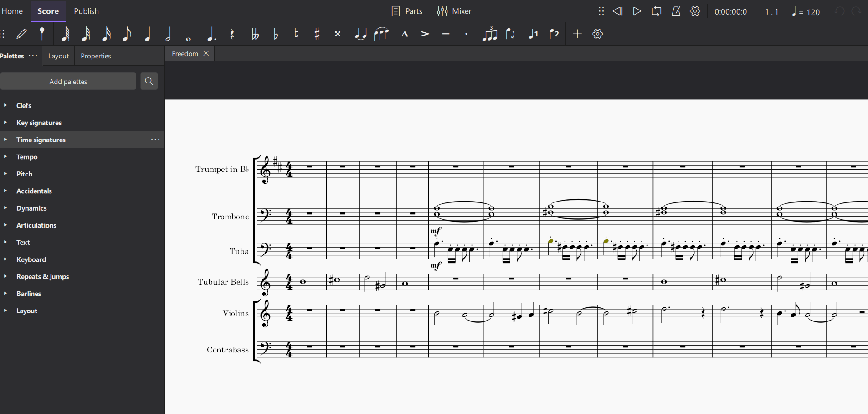Open the Layout panel tab
This screenshot has height=414, width=868.
click(59, 56)
